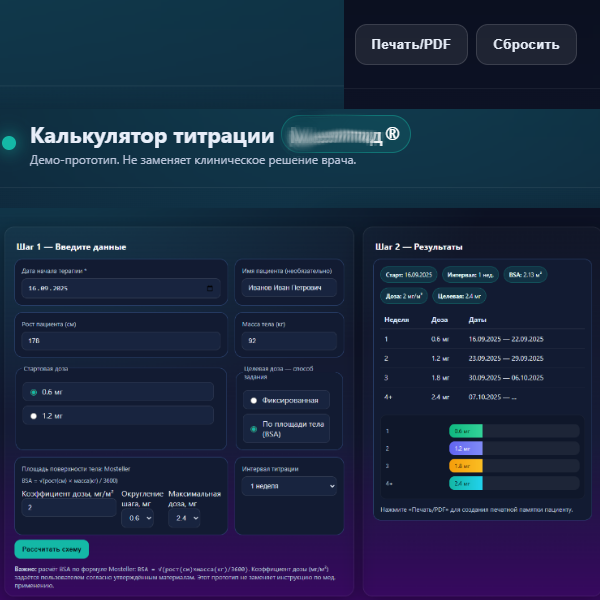600x600 pixels.
Task: Select the 0.6 мг starting dose
Action: tap(34, 392)
